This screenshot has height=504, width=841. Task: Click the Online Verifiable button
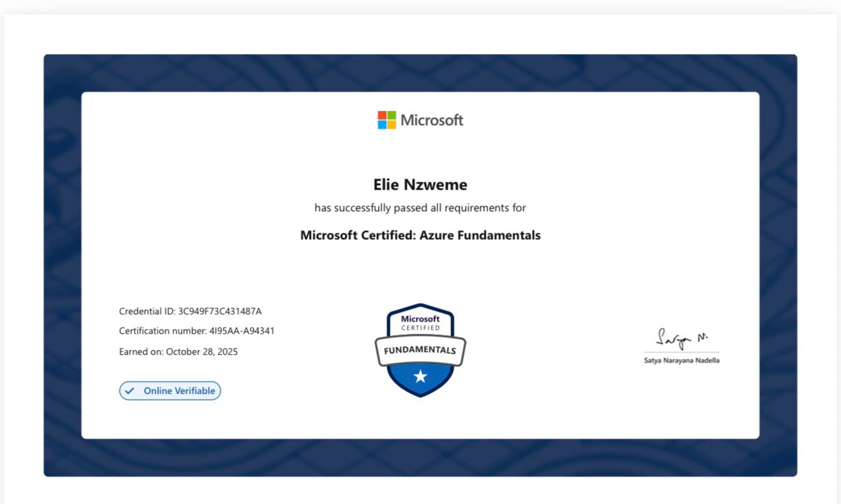pos(170,391)
